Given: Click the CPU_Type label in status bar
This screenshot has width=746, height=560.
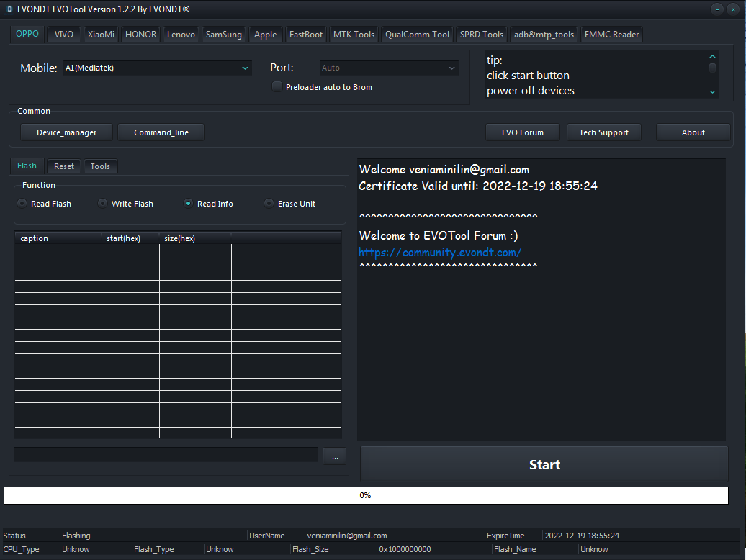Looking at the screenshot, I should [21, 549].
